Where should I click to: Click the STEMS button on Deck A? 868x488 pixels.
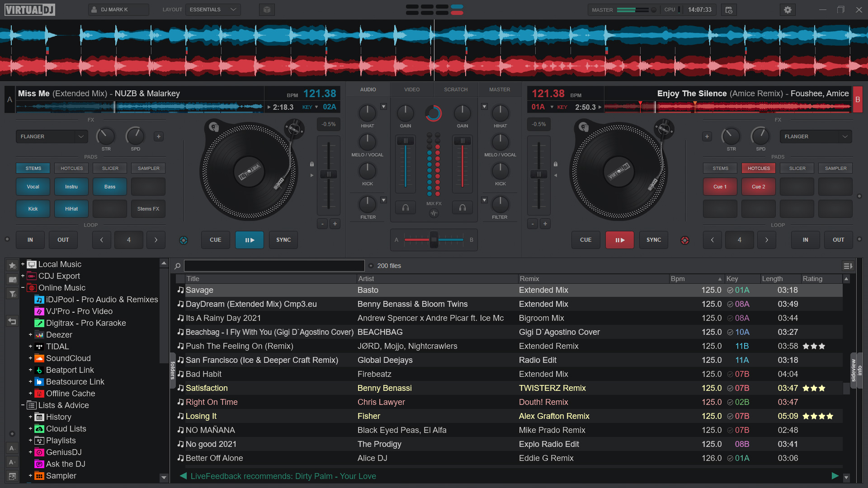coord(33,168)
